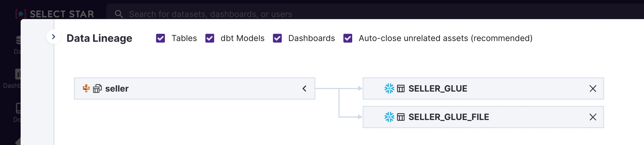Click the multi-table icon next to seller
Viewport: 644px width, 145px height.
point(97,88)
